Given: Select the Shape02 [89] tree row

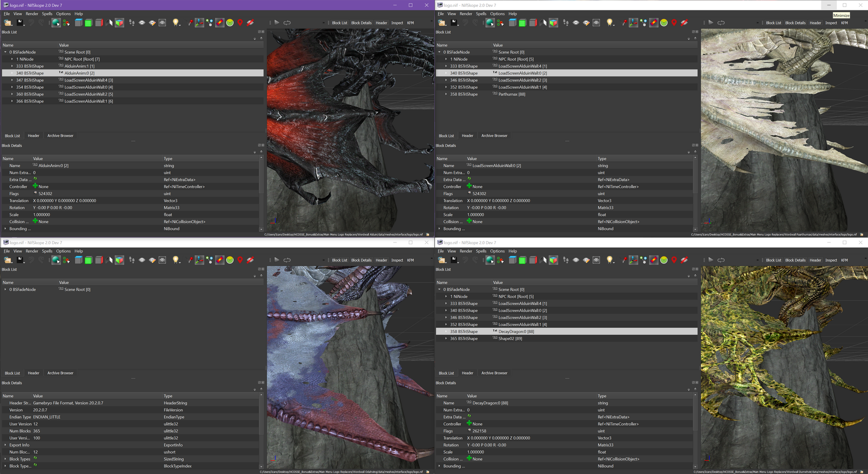Looking at the screenshot, I should point(566,338).
